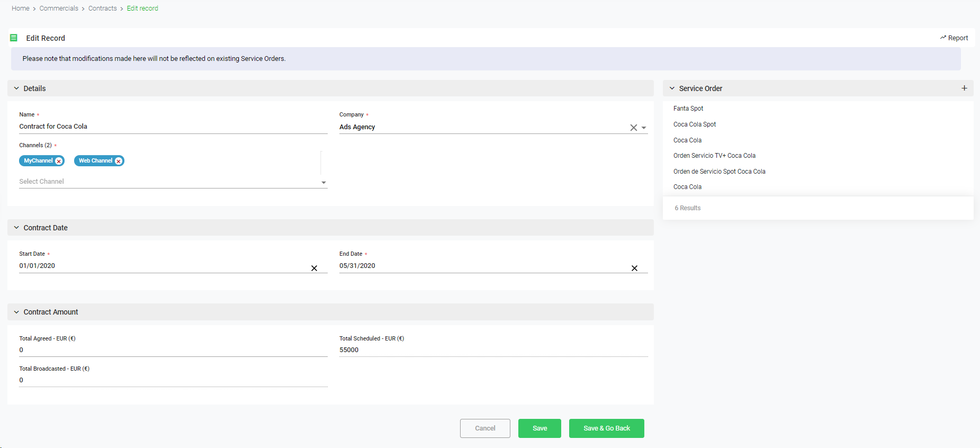Open the Fanta Spot service order
This screenshot has width=980, height=448.
click(x=688, y=109)
